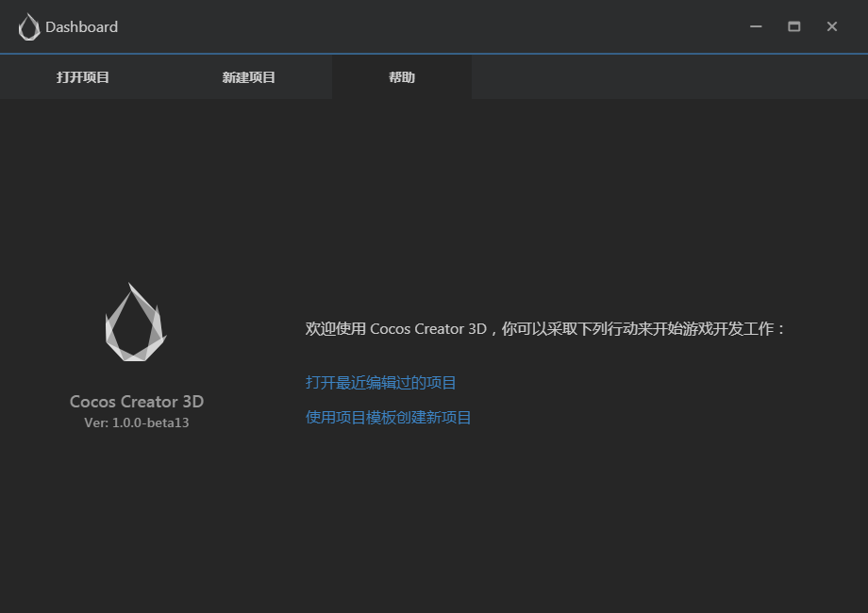
Task: Click the Dashboard title text
Action: tap(81, 27)
